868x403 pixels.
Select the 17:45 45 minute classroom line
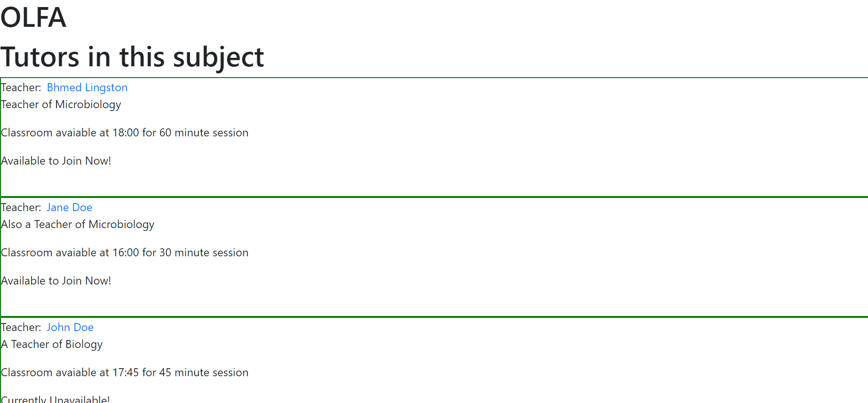pyautogui.click(x=125, y=372)
